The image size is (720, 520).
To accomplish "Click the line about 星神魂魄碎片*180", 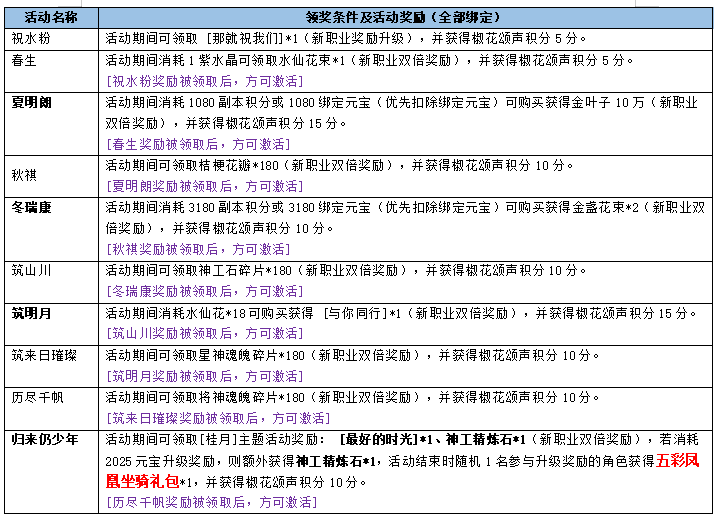I will pos(352,355).
